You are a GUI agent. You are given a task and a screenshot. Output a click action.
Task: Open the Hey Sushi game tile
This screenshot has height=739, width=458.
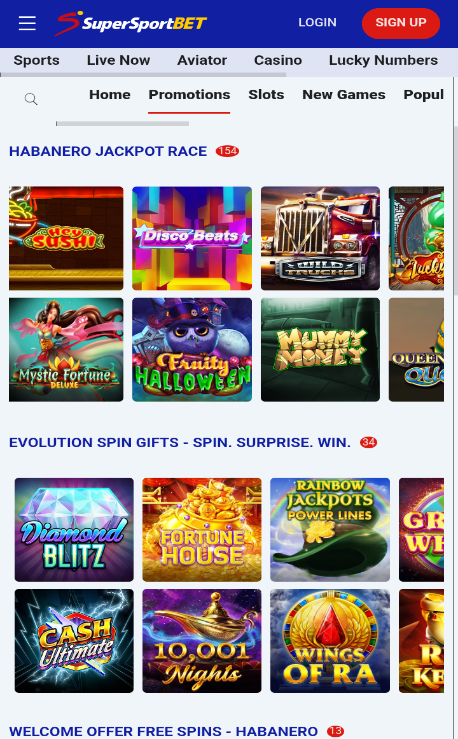66,238
